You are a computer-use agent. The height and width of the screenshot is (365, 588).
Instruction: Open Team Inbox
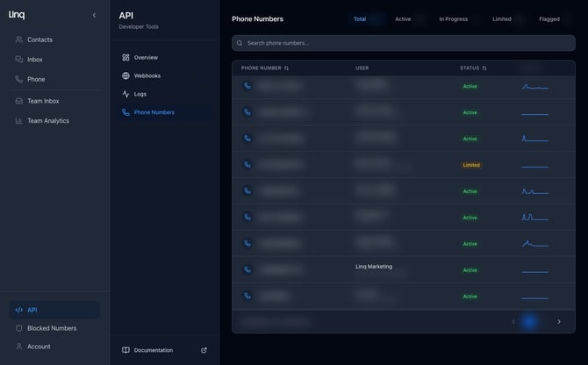(x=43, y=101)
